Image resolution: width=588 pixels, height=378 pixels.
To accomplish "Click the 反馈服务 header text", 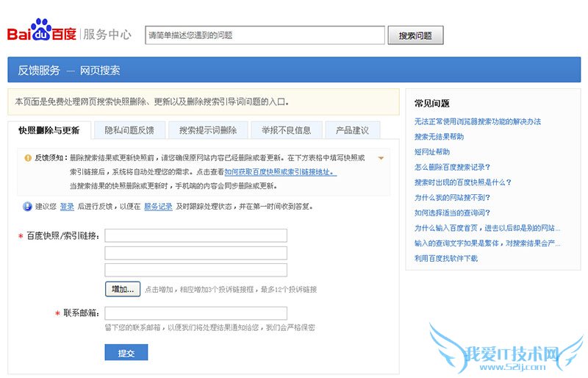I will tap(39, 70).
